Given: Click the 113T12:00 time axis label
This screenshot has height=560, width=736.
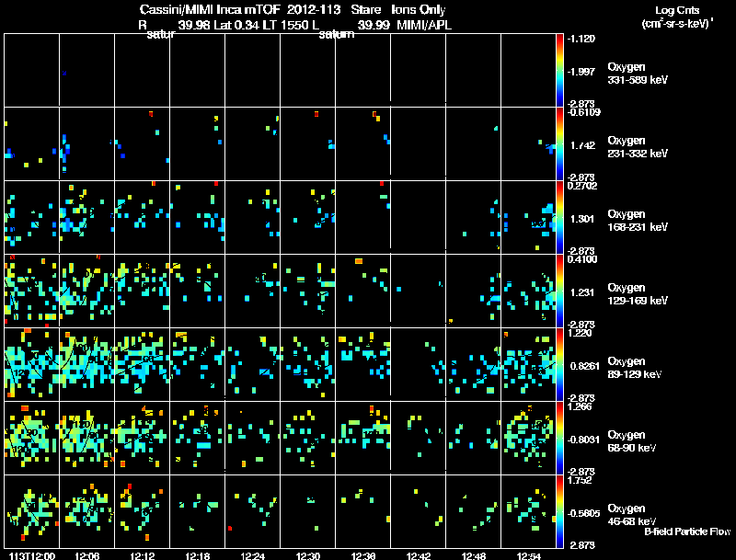Looking at the screenshot, I should point(32,555).
